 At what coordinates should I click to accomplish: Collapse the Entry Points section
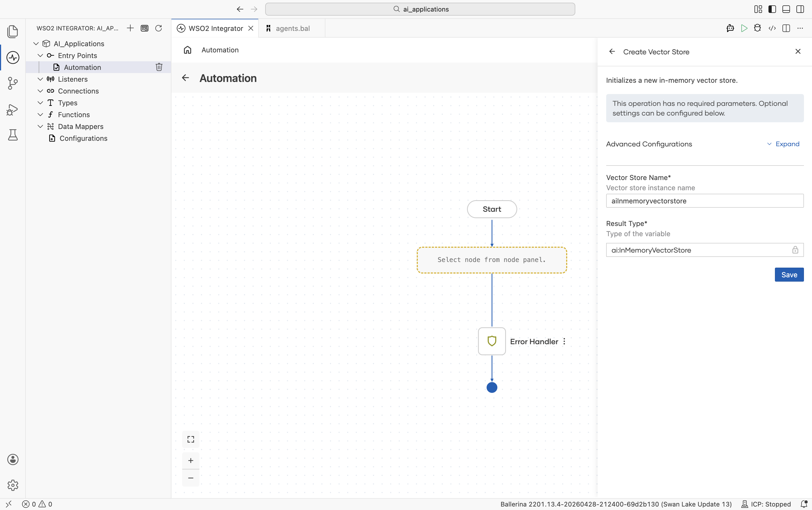click(x=40, y=55)
